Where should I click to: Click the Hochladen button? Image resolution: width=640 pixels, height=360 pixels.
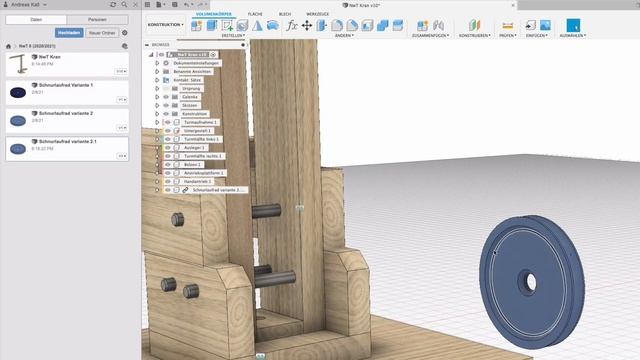tap(69, 33)
